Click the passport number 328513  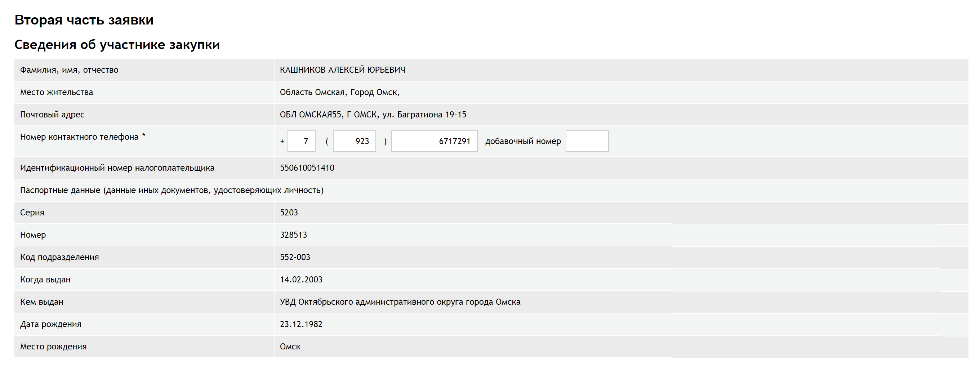click(x=293, y=235)
